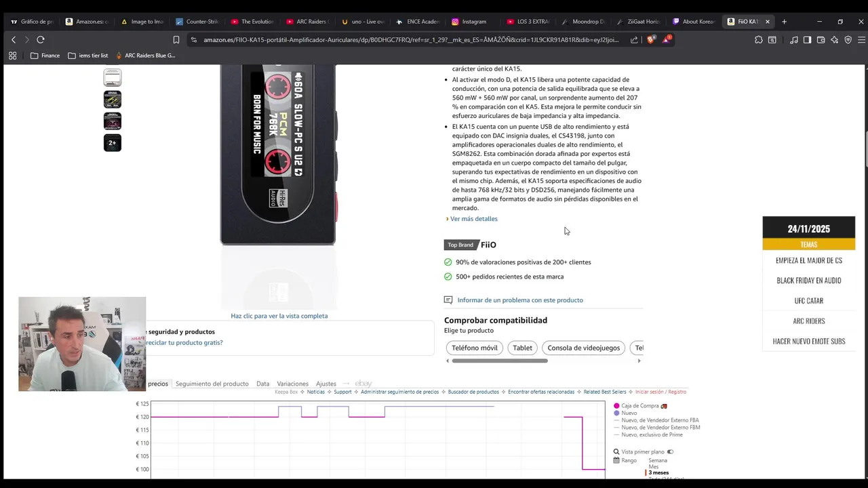Image resolution: width=868 pixels, height=488 pixels.
Task: Close the FiiO KA15 tab
Action: coord(768,22)
